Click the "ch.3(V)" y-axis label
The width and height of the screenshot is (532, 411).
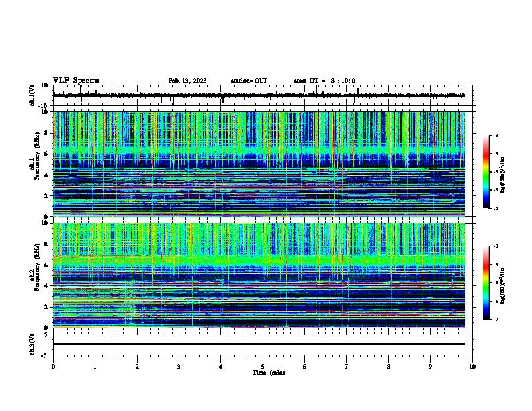(32, 345)
